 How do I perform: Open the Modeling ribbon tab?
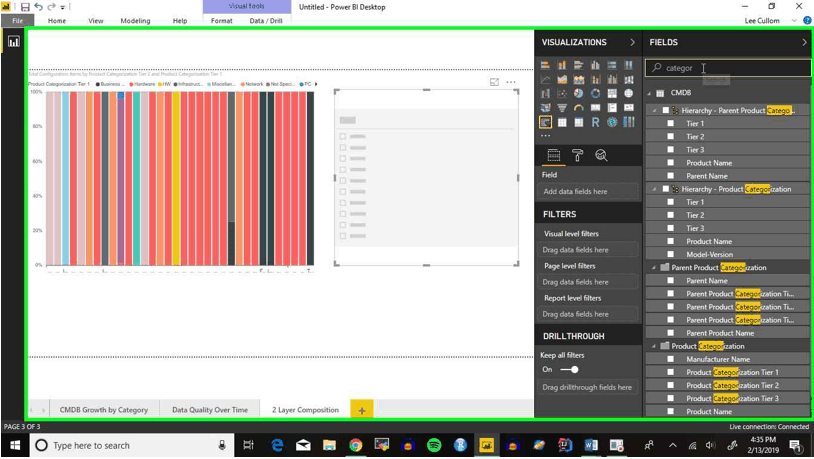[x=135, y=21]
